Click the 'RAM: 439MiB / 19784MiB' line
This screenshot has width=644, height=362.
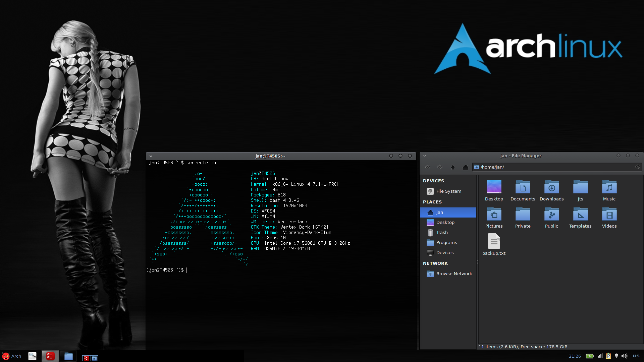click(280, 248)
